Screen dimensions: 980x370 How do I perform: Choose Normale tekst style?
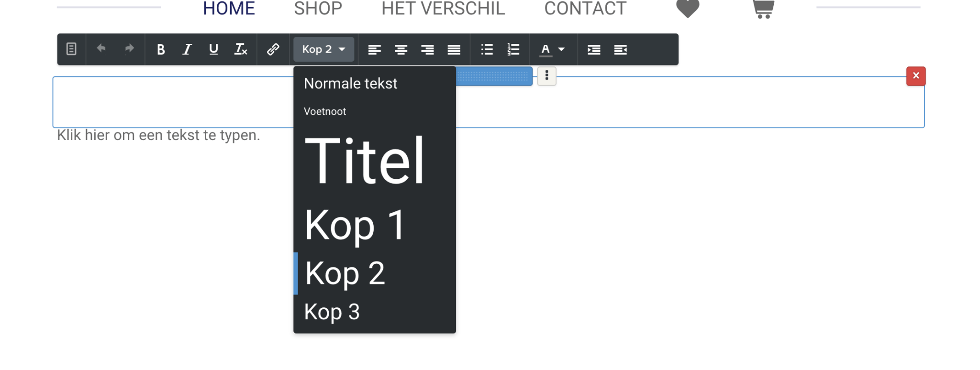point(350,84)
